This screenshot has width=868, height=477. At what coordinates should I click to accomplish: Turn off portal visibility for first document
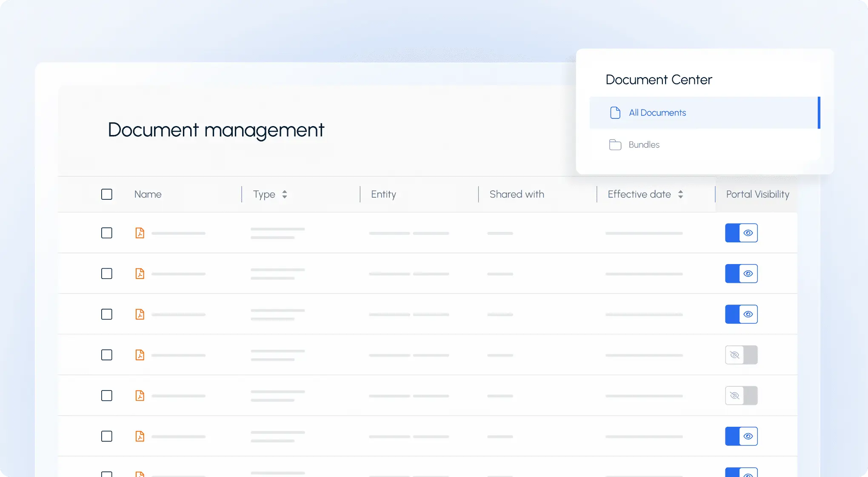[741, 233]
